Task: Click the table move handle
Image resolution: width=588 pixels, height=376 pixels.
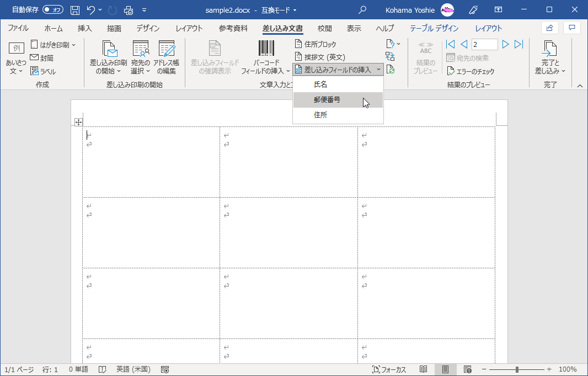Action: (78, 122)
